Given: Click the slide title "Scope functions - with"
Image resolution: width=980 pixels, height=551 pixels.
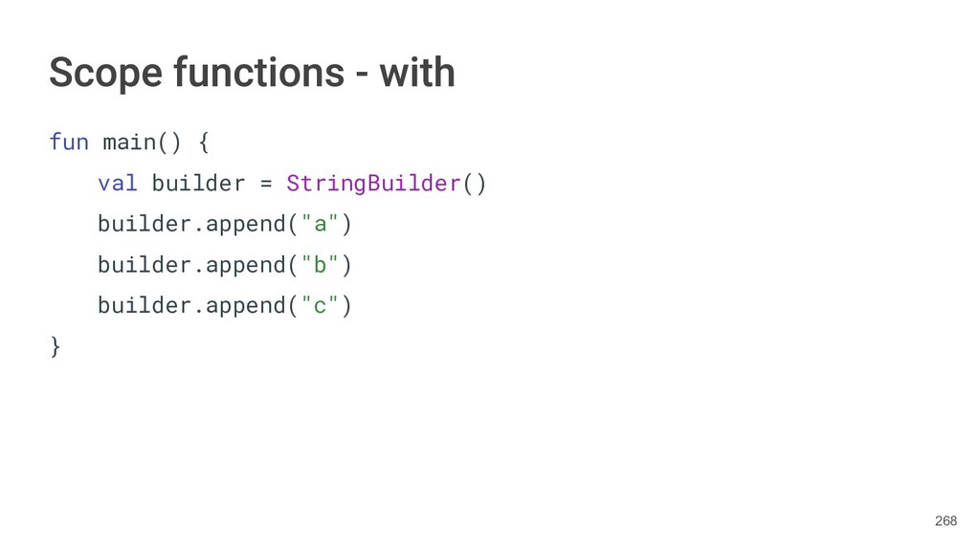Looking at the screenshot, I should 252,73.
